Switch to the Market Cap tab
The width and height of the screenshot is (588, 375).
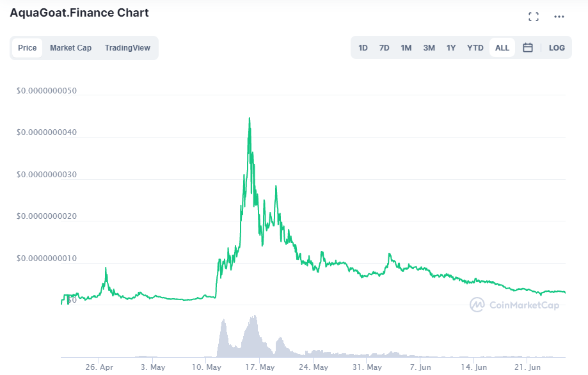pos(70,47)
